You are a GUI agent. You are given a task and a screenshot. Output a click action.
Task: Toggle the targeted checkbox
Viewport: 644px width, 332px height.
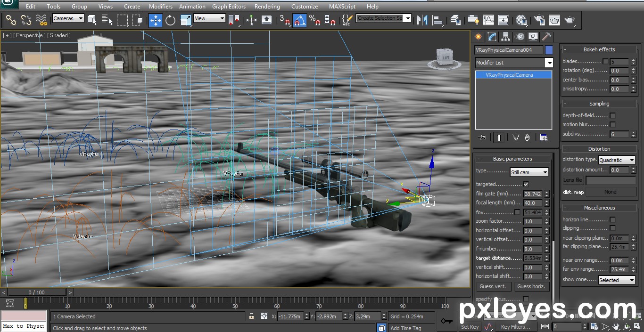[526, 184]
